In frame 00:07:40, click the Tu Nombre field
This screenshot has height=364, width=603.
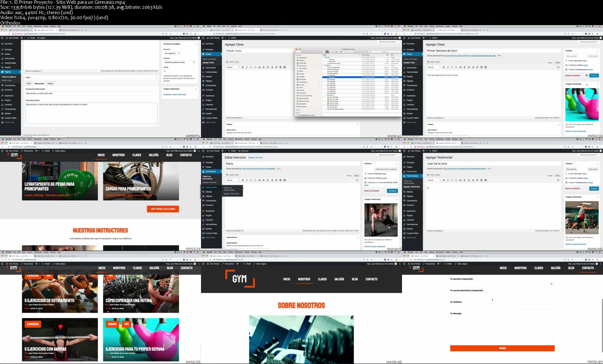click(x=502, y=284)
